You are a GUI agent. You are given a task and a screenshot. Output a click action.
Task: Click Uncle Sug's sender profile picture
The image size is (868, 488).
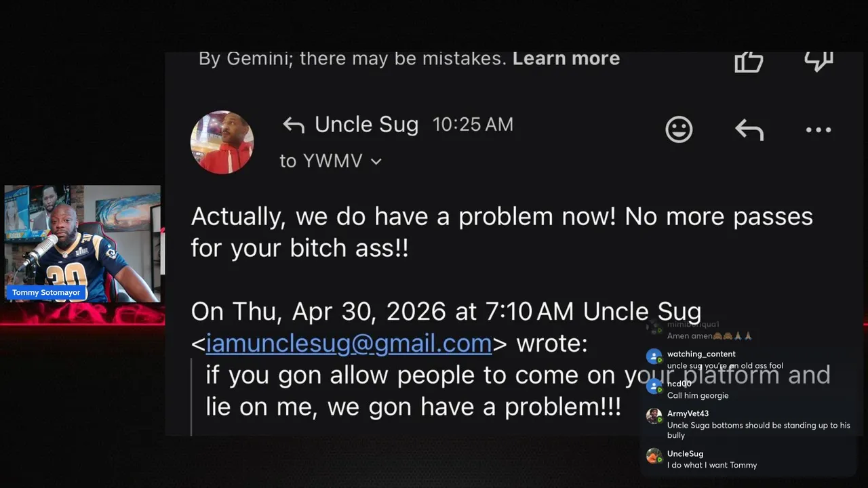tap(222, 142)
